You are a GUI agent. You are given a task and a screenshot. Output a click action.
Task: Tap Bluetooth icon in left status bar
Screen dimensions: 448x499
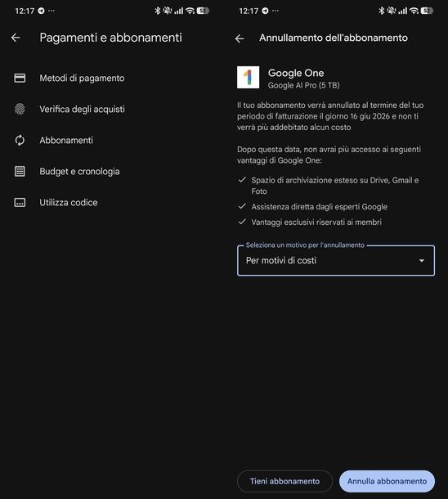[x=158, y=11]
